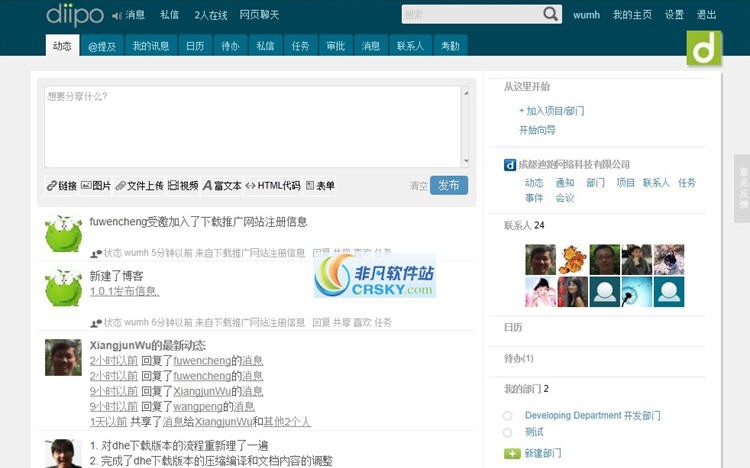This screenshot has height=468, width=750.
Task: Click status icon before 5分钟以前 post
Action: point(96,253)
